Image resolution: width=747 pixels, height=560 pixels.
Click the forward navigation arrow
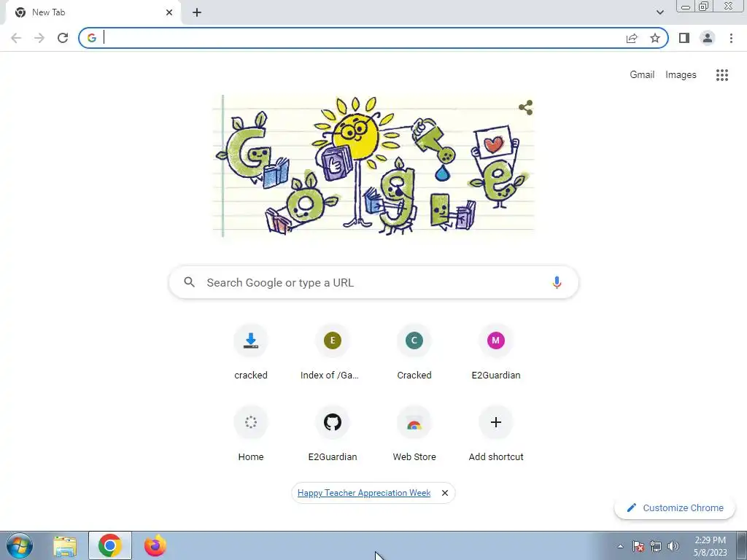39,38
